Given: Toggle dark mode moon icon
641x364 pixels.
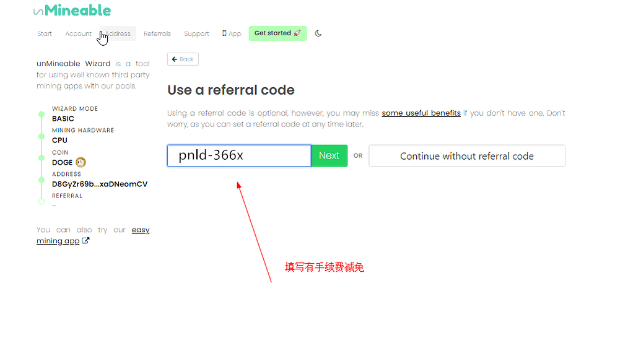Looking at the screenshot, I should [x=318, y=33].
